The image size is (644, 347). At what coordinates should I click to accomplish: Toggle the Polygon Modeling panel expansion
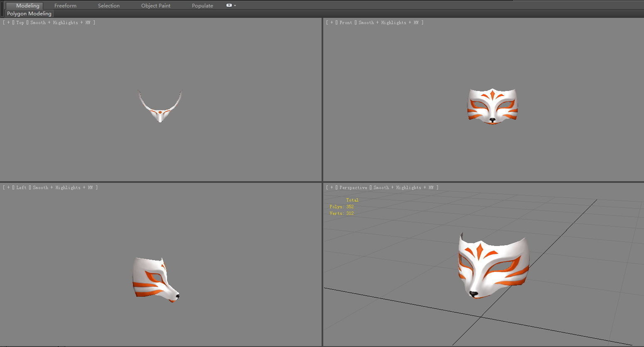(29, 13)
